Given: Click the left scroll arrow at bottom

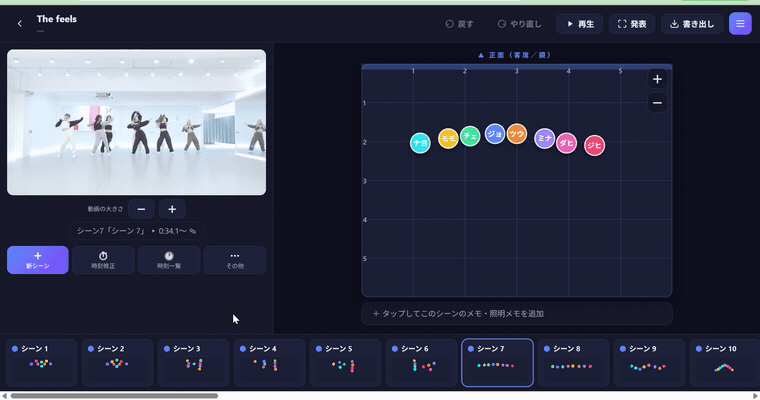Looking at the screenshot, I should [x=4, y=396].
